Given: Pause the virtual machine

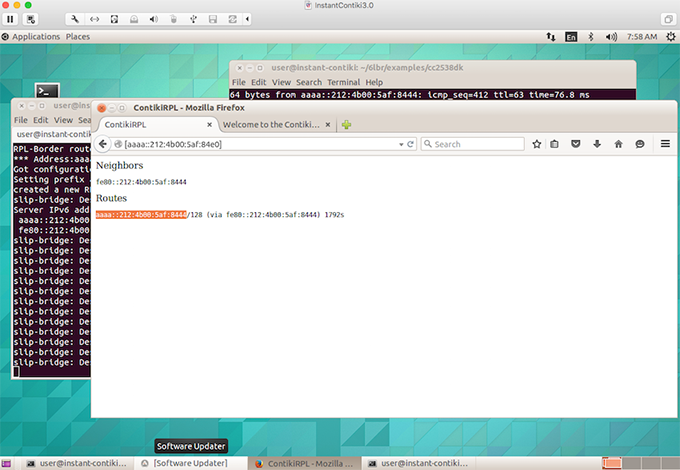Looking at the screenshot, I should point(10,19).
